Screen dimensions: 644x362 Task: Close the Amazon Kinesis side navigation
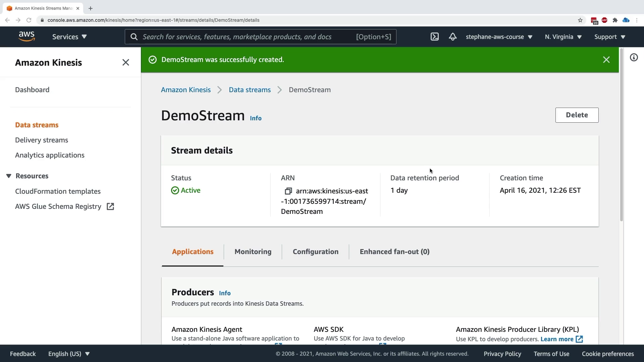(125, 62)
